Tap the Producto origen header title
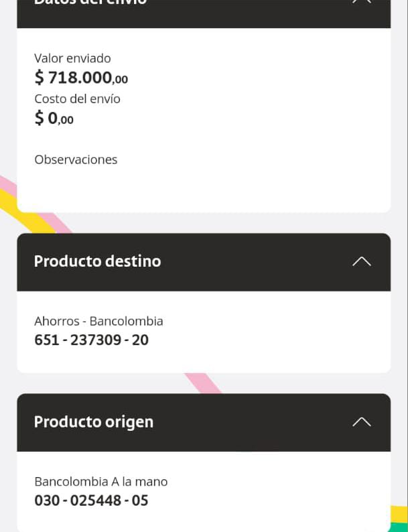The height and width of the screenshot is (532, 408). (x=94, y=421)
